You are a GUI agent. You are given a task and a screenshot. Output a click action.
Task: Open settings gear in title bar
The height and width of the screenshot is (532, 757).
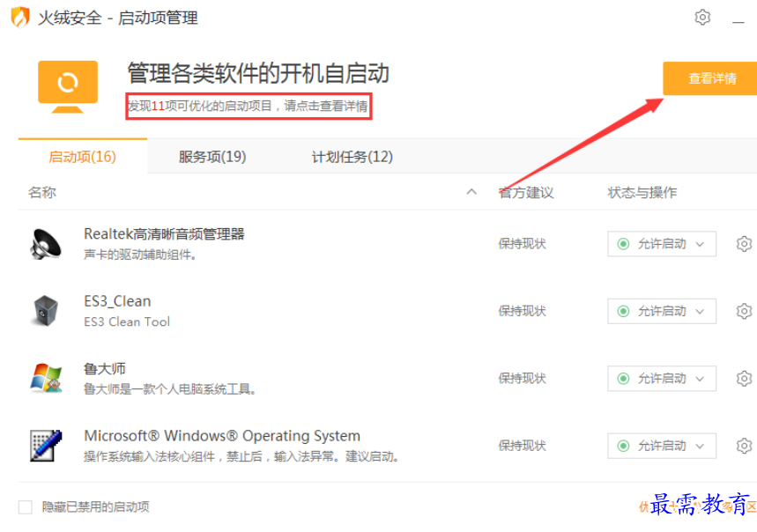tap(702, 18)
